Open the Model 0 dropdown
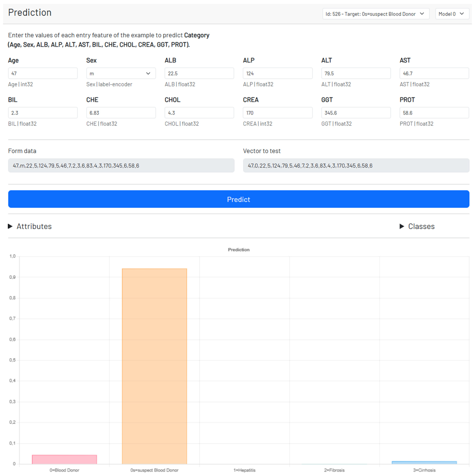The height and width of the screenshot is (476, 473). coord(452,14)
